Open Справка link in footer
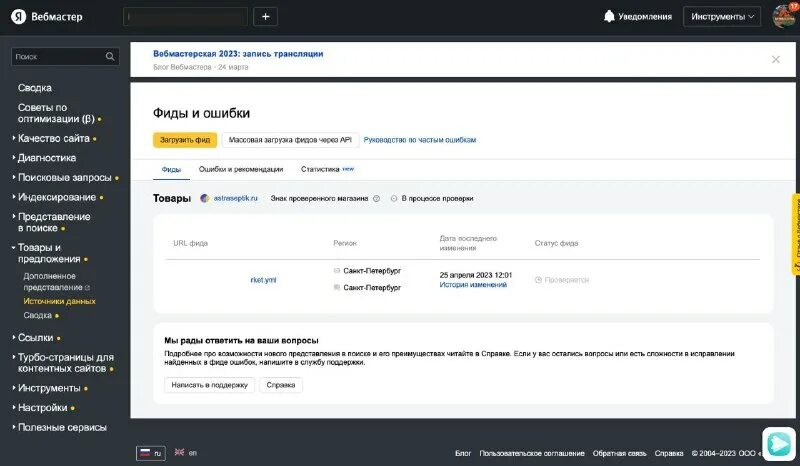 669,453
